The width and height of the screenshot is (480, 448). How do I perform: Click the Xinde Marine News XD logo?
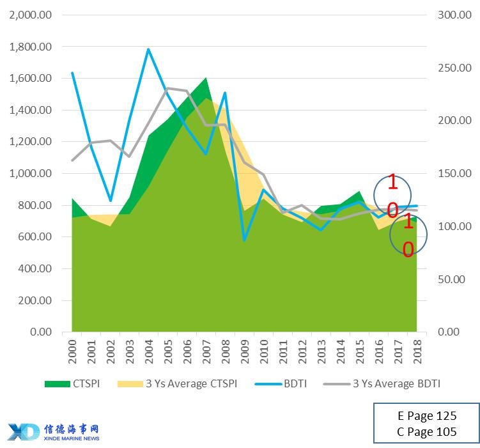24,431
